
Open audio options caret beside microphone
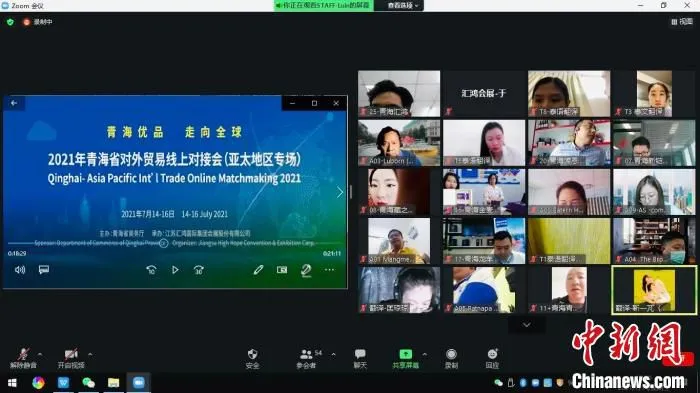(40, 354)
